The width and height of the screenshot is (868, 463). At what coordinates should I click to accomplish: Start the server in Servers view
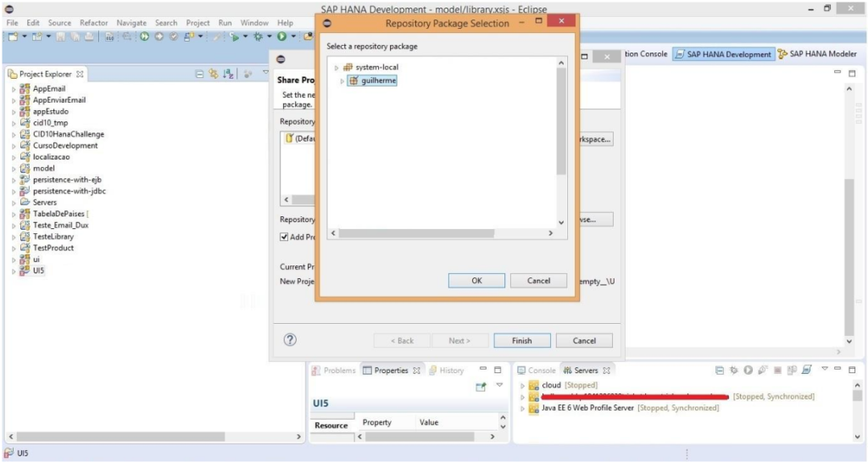[748, 371]
